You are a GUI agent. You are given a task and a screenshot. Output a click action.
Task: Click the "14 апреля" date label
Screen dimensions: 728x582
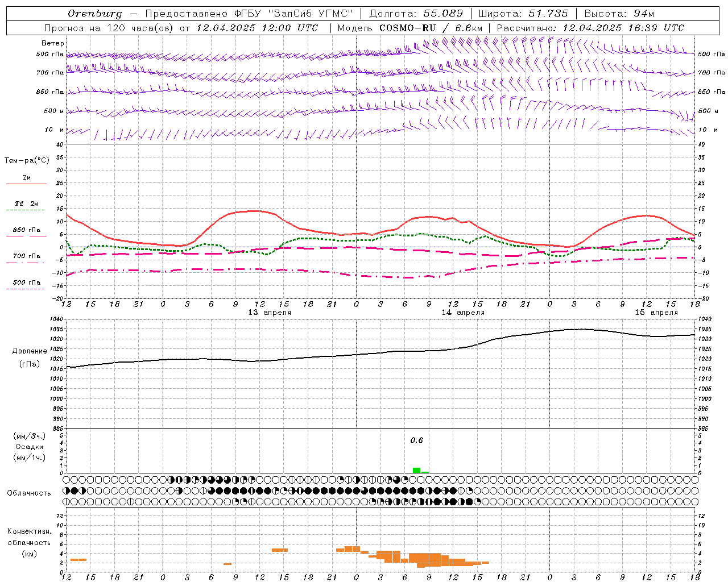click(463, 313)
